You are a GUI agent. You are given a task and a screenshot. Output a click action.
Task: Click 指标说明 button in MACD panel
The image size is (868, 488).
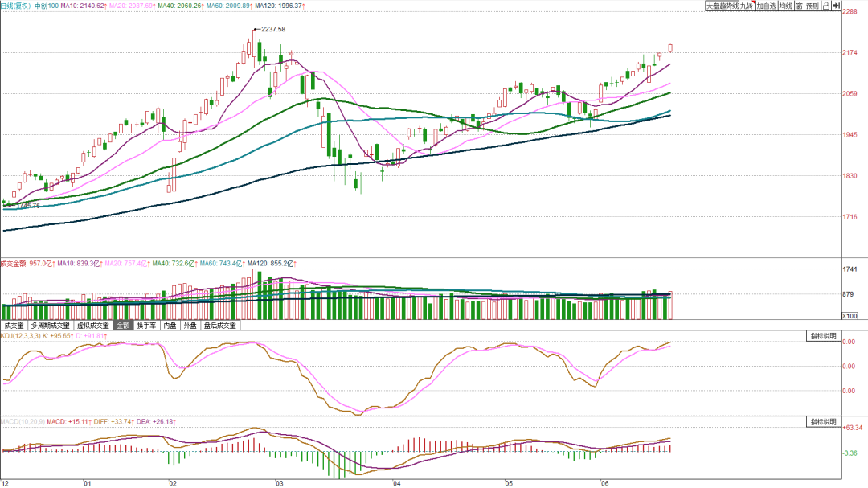(823, 422)
